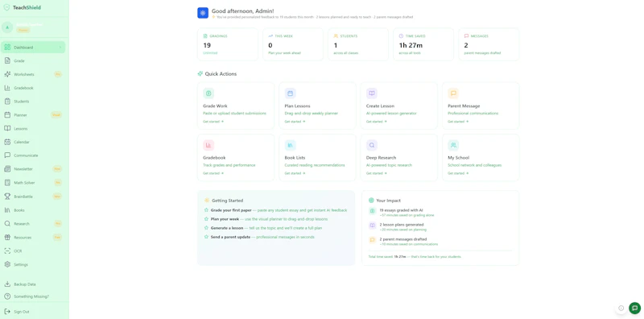Open the Calendar clock icon in sidebar
Screen dimensions: 644x319
(7, 143)
